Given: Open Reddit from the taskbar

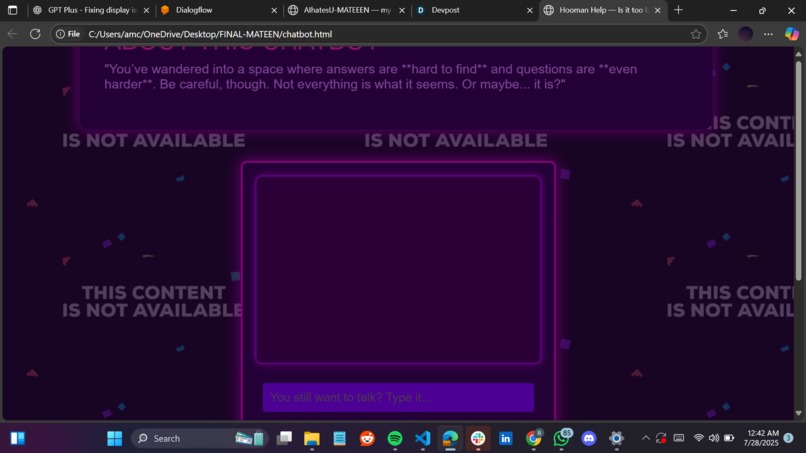Looking at the screenshot, I should pyautogui.click(x=367, y=438).
